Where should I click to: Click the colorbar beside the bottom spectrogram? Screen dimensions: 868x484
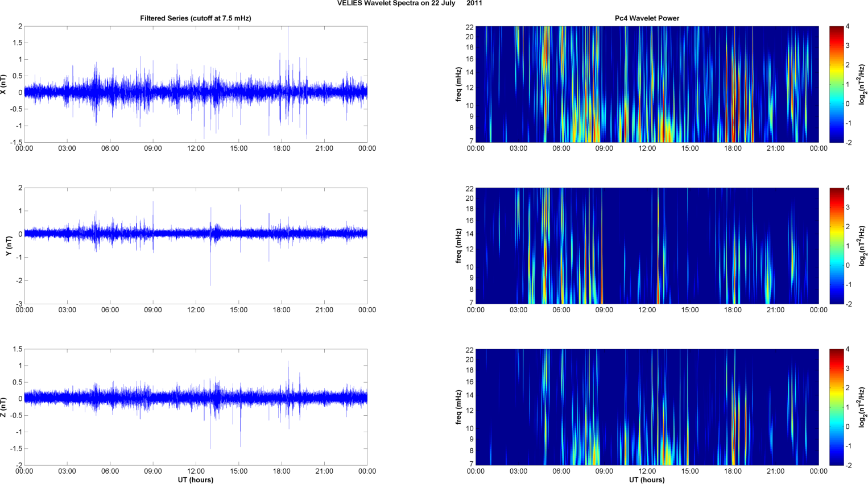click(x=836, y=407)
